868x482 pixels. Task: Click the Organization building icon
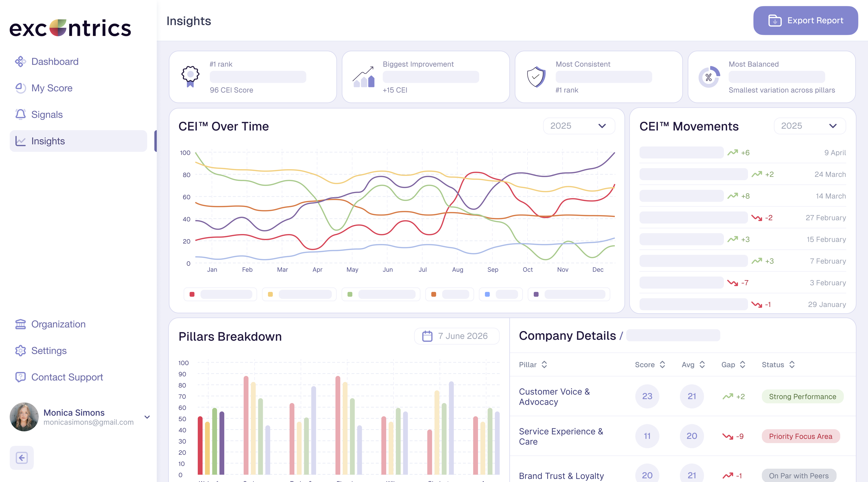pos(20,324)
